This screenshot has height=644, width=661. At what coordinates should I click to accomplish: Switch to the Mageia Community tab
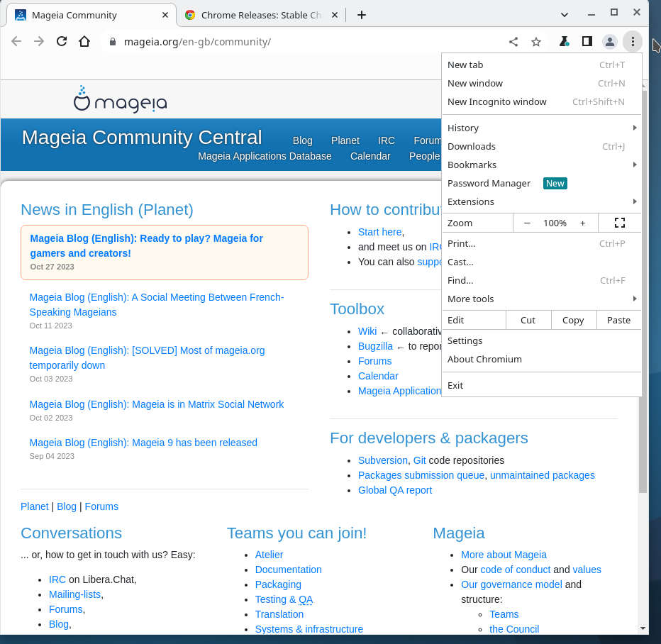tap(91, 15)
